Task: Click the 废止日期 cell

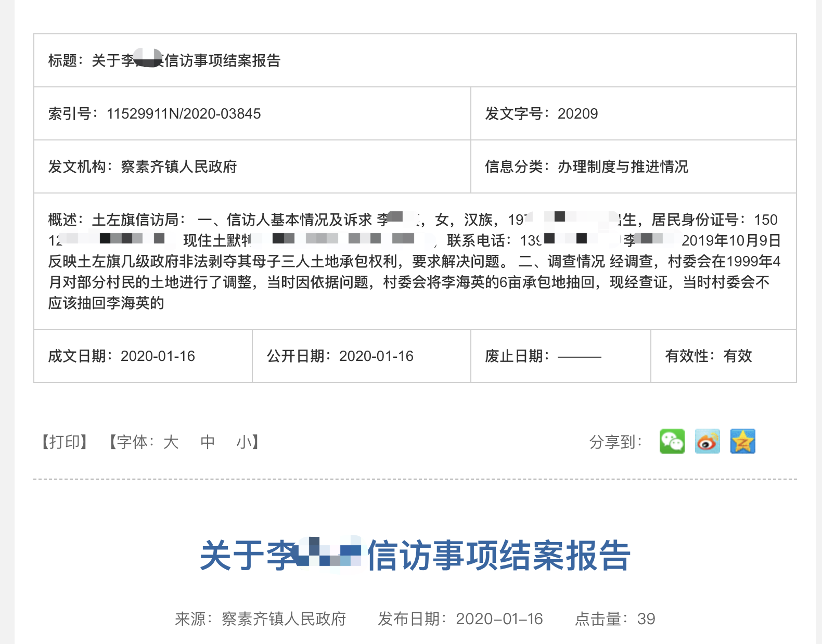Action: point(560,356)
